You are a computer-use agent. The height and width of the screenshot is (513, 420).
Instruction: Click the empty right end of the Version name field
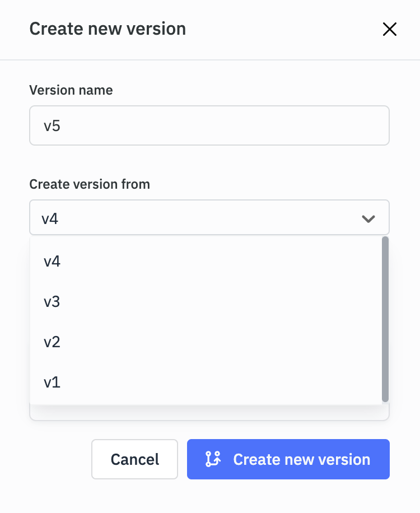[x=336, y=125]
